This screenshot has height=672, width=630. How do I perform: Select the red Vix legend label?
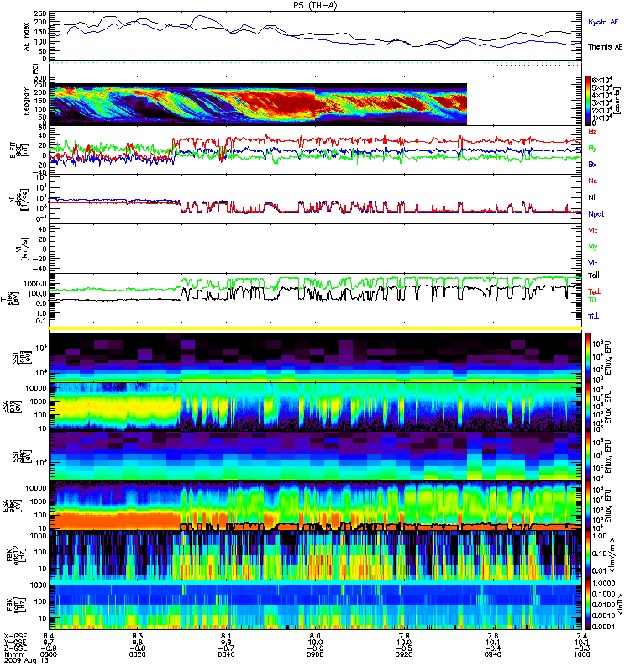tap(593, 230)
